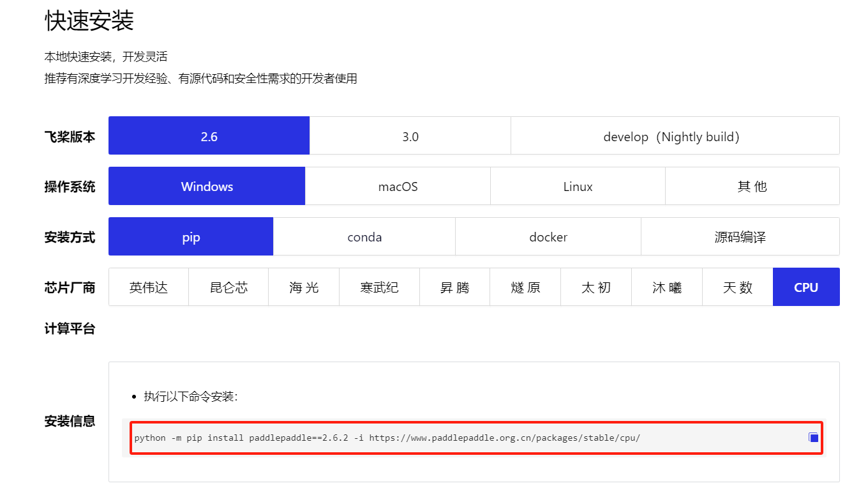Screen dimensions: 868x504
Task: Click the 操作系统 row label
Action: (x=70, y=187)
